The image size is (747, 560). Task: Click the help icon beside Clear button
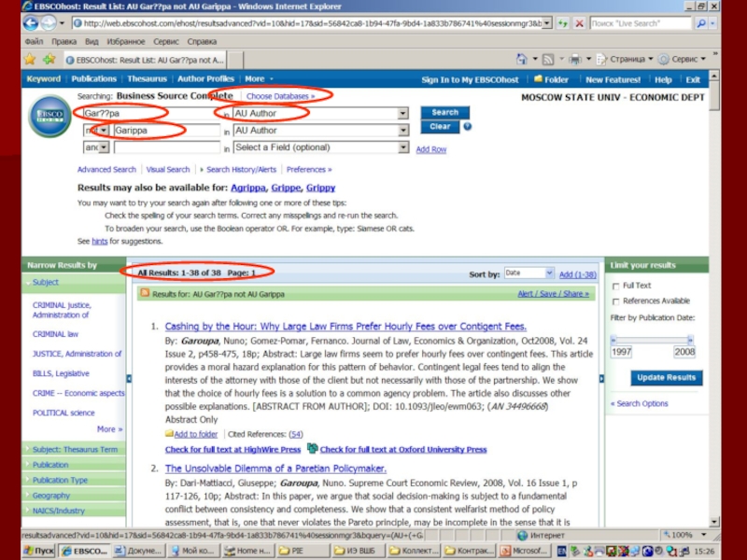467,126
